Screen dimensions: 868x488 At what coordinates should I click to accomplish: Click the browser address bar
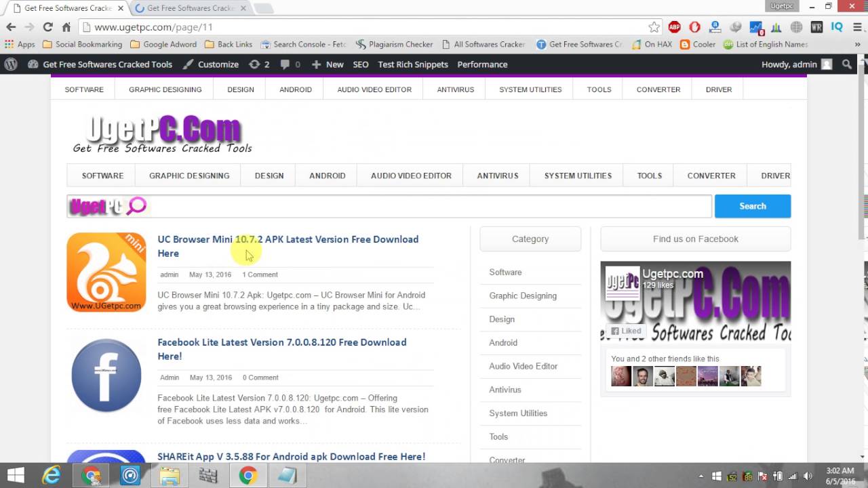click(x=366, y=27)
